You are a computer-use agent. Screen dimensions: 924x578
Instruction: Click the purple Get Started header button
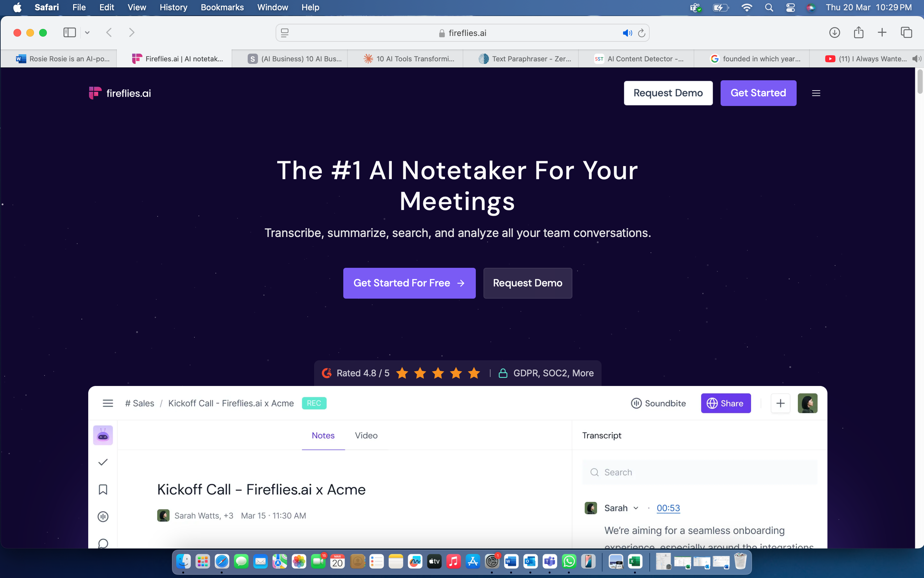(758, 93)
